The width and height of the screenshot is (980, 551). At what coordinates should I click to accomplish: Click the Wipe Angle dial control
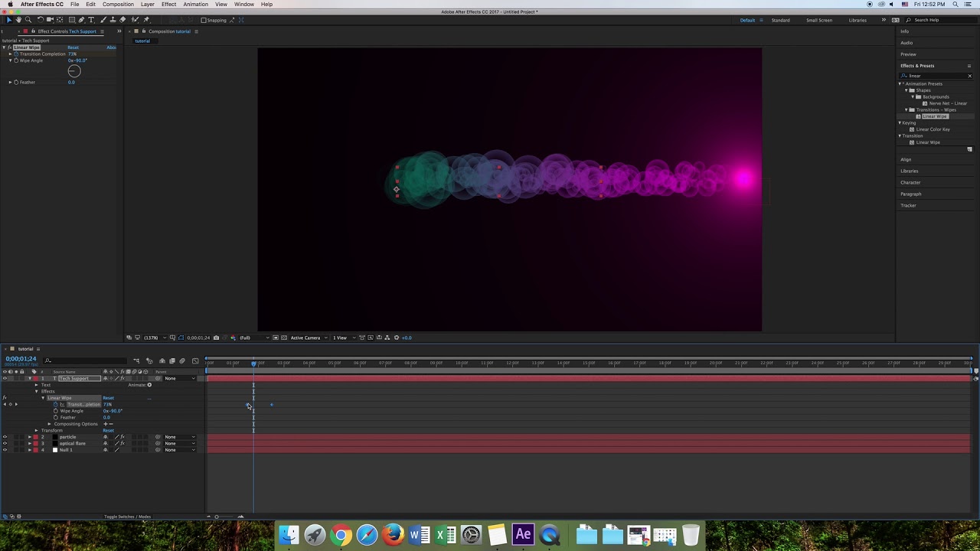click(x=74, y=71)
